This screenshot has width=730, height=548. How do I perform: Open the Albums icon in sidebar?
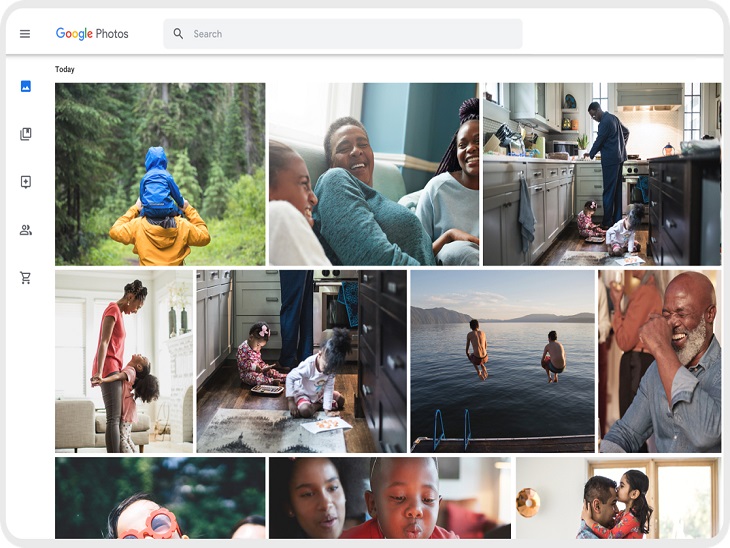[x=26, y=134]
